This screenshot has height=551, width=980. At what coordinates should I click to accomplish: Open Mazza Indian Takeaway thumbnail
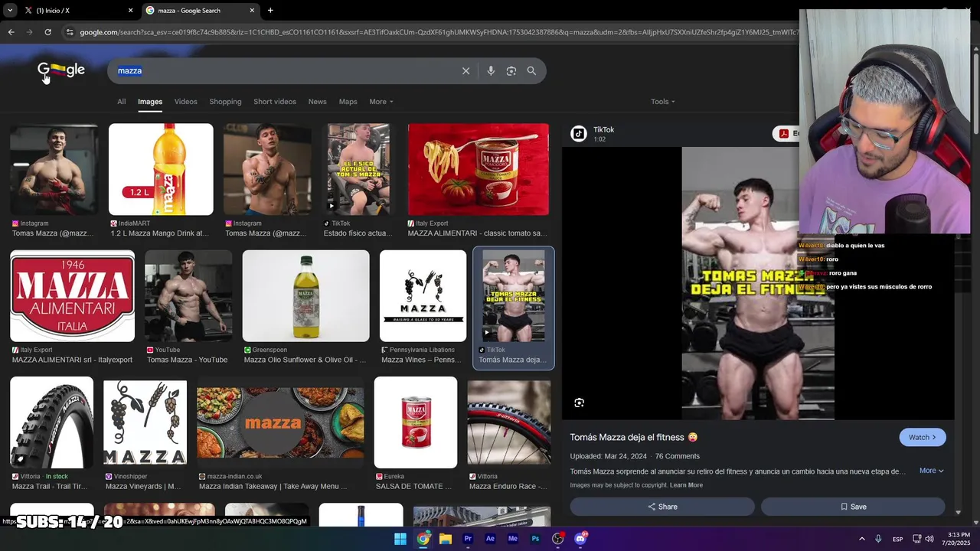(280, 422)
